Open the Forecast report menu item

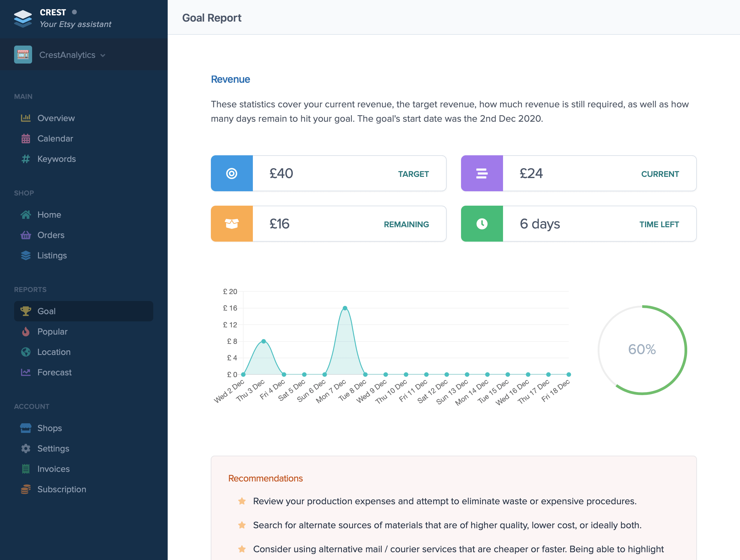(x=54, y=372)
